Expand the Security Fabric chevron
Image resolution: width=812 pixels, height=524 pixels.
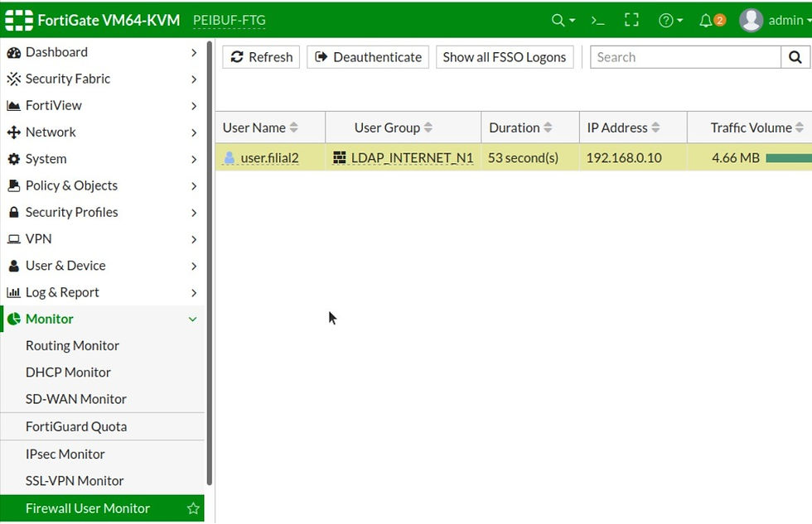(x=194, y=79)
